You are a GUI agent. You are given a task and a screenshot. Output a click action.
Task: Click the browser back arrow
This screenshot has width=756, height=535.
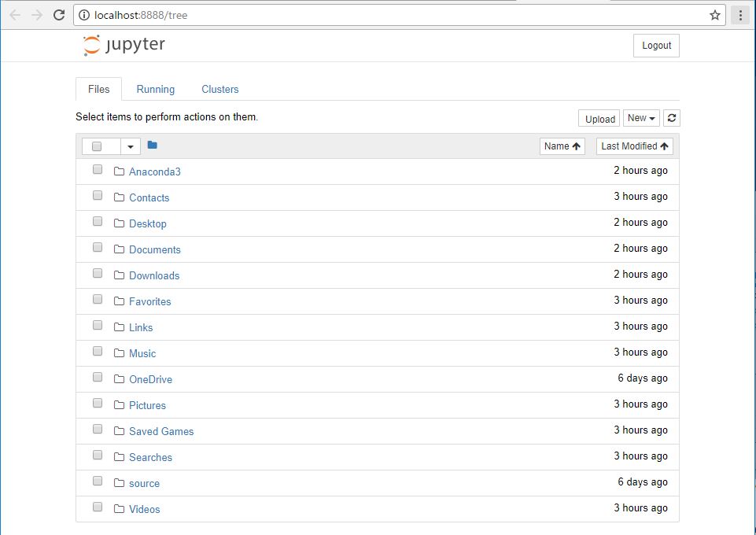(15, 15)
